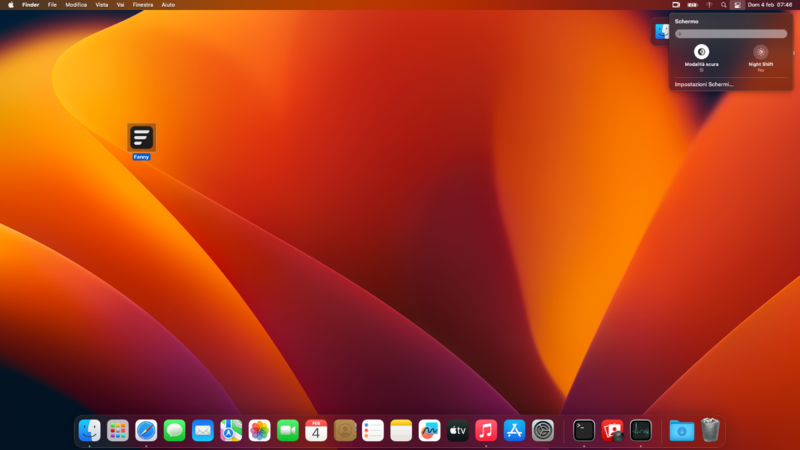
Task: Open date and time notification center
Action: point(770,5)
